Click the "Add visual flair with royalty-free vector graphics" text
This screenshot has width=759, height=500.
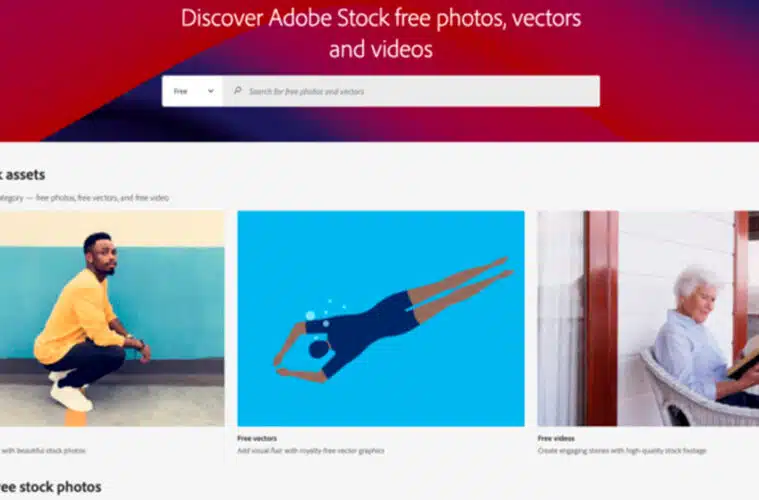pos(310,451)
